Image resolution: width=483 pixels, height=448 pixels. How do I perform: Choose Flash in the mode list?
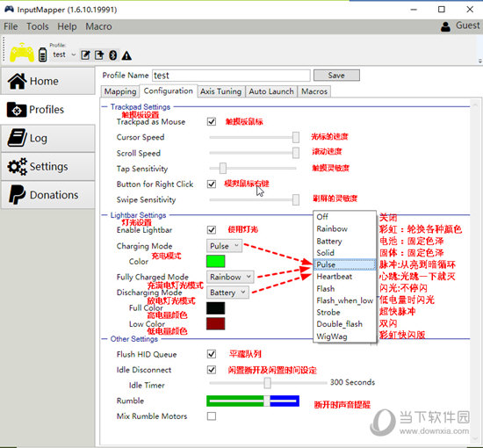click(x=344, y=289)
